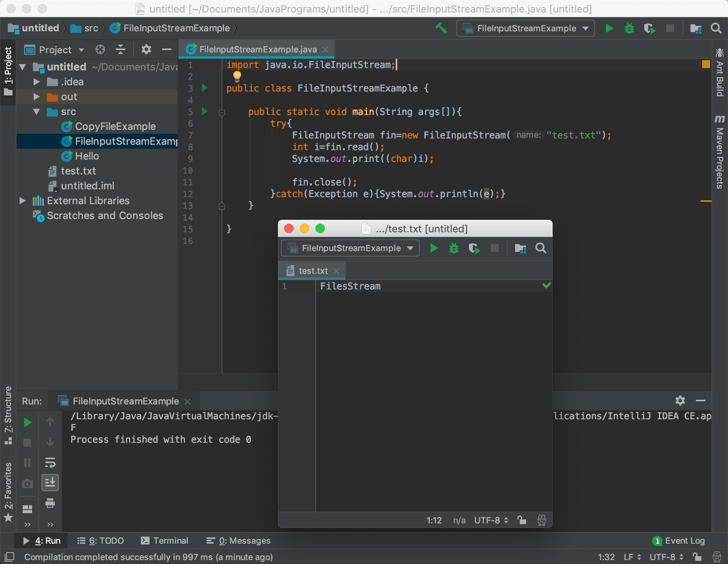The height and width of the screenshot is (564, 728).
Task: Rerun the program in the Run panel
Action: click(x=27, y=422)
